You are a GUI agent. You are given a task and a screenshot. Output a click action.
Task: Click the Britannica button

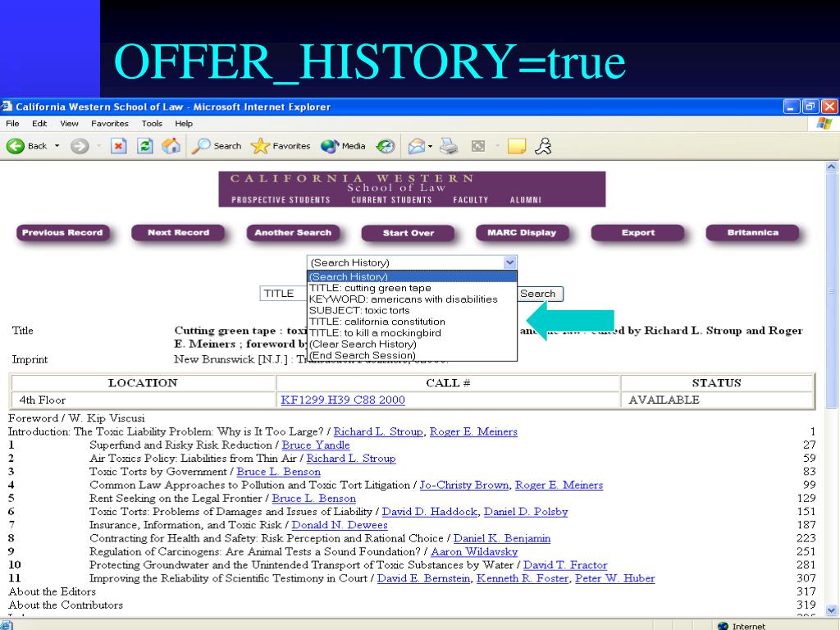click(753, 232)
